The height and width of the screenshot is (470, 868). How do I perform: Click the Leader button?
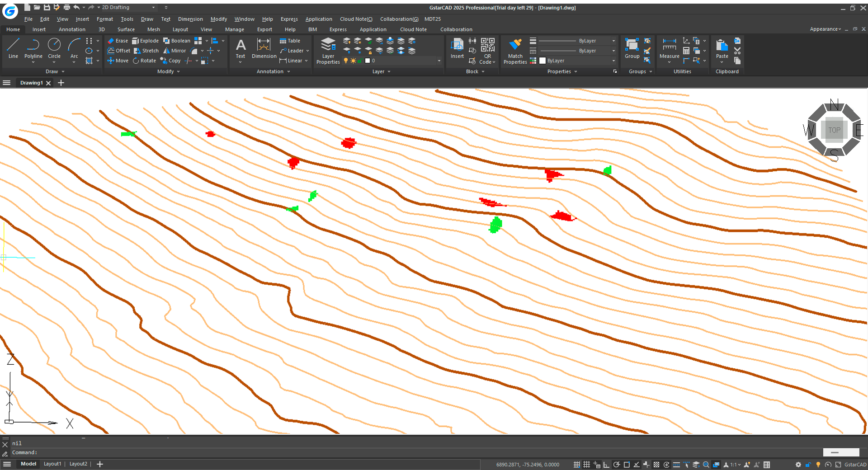click(x=292, y=51)
